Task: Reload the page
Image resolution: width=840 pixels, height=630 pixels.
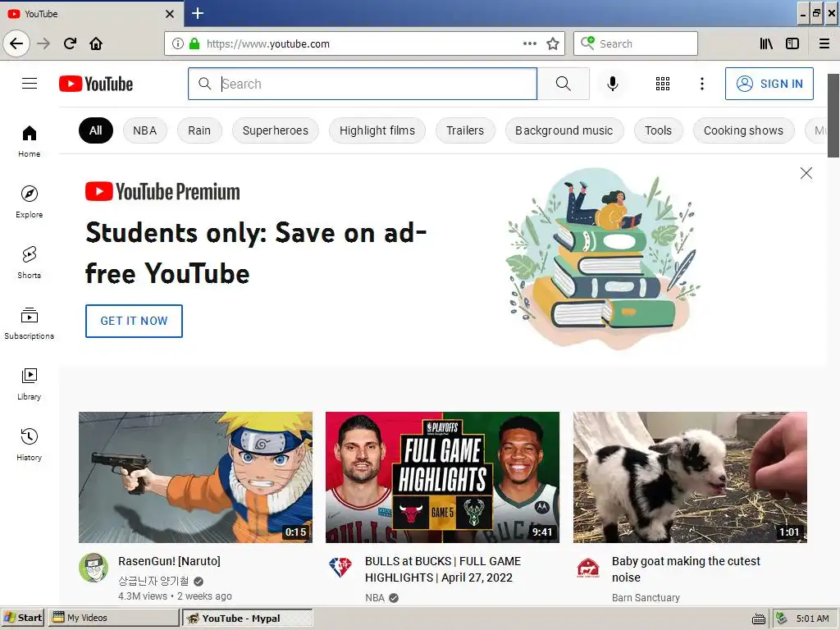Action: click(70, 43)
